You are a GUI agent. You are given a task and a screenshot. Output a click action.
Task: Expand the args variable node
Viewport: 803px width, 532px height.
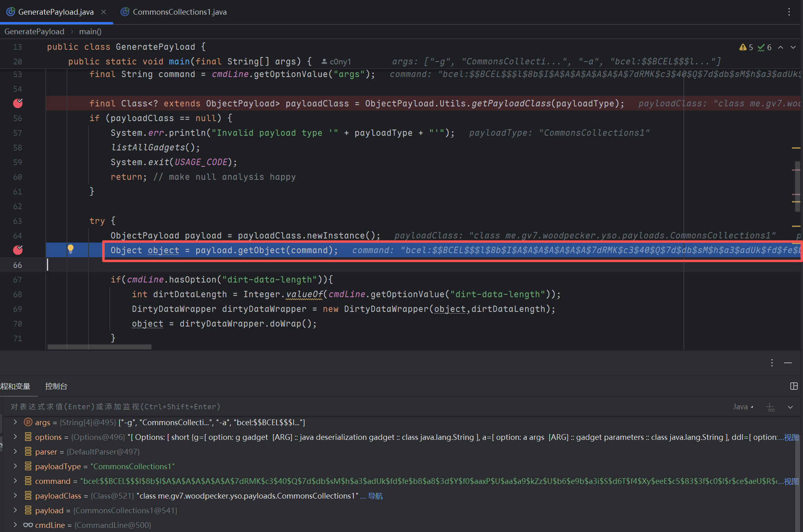click(15, 422)
